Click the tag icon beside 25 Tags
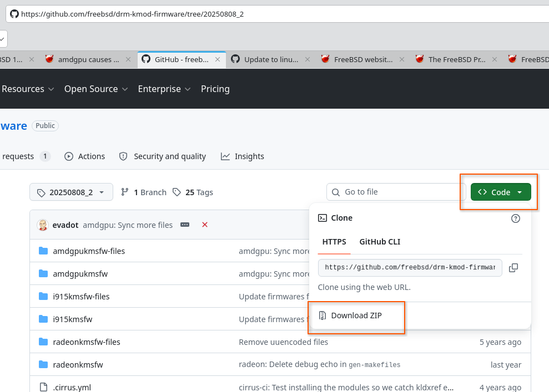 [177, 192]
